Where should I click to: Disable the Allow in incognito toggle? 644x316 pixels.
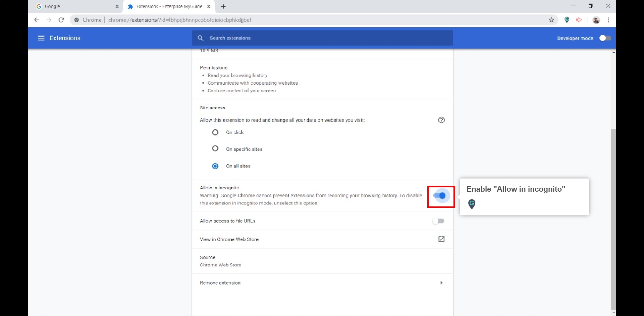[440, 196]
